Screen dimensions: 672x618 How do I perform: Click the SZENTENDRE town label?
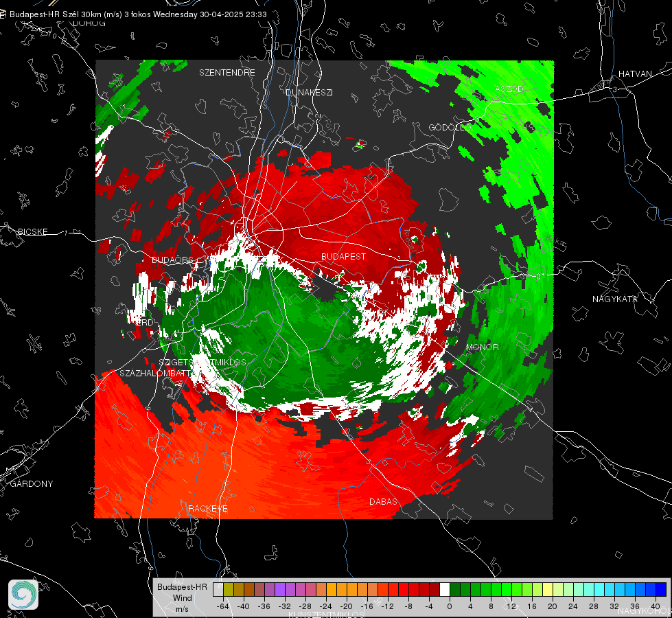[227, 73]
